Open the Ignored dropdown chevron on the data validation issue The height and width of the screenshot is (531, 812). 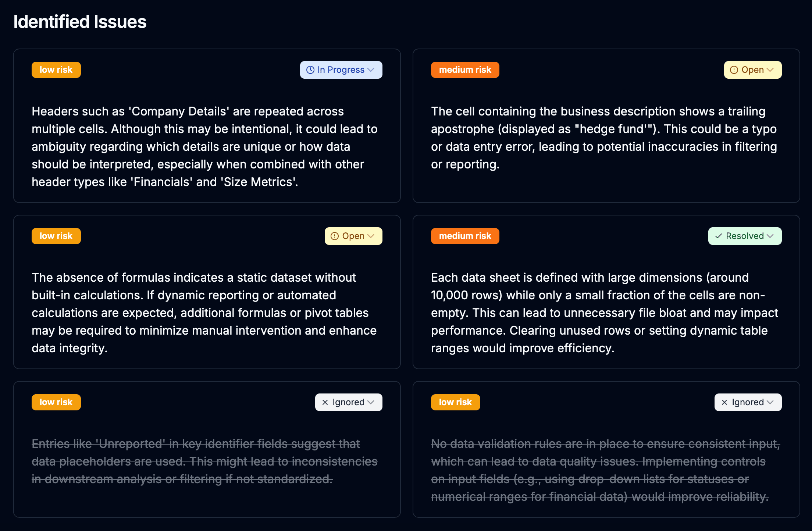pos(770,402)
